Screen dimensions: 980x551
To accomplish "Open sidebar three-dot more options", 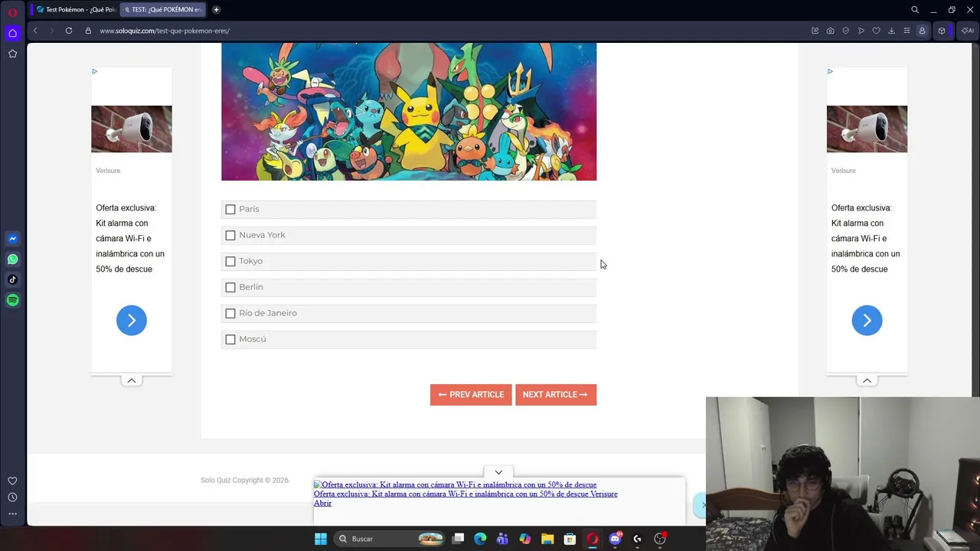I will point(12,514).
